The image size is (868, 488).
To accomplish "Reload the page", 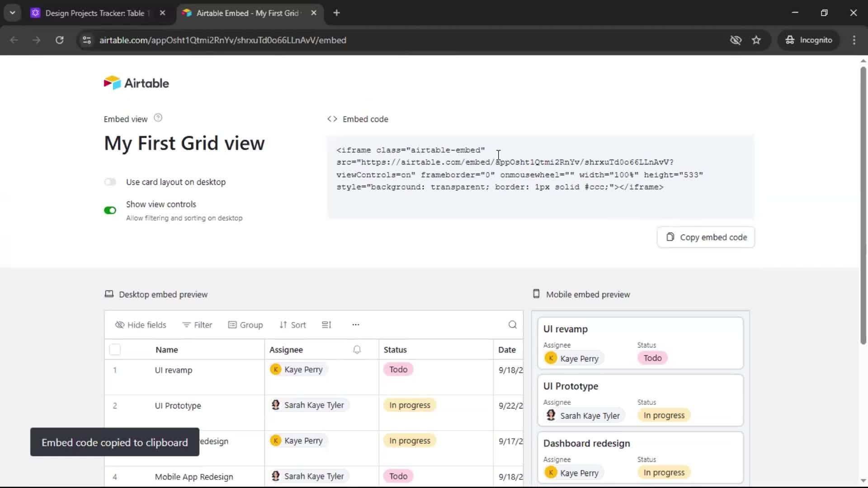I will tap(60, 40).
